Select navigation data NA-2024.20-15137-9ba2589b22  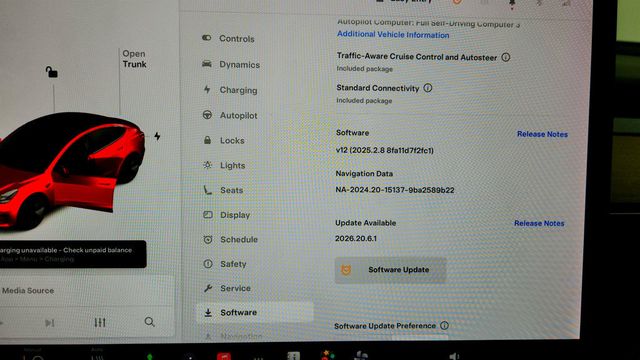click(395, 190)
